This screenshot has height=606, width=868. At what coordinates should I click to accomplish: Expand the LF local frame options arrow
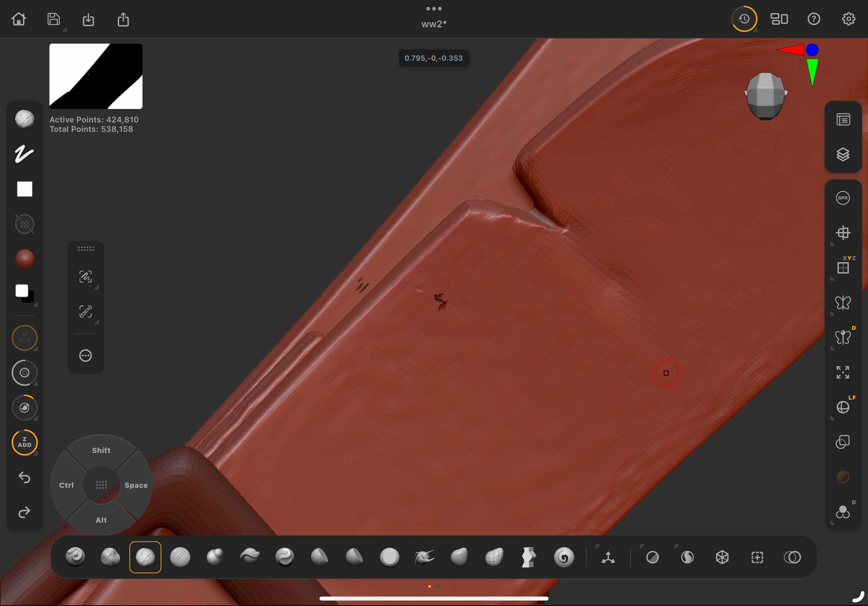click(x=832, y=419)
